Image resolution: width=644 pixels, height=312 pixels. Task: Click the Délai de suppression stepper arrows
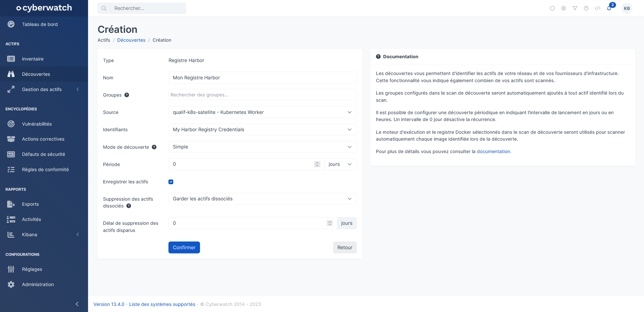(x=330, y=223)
